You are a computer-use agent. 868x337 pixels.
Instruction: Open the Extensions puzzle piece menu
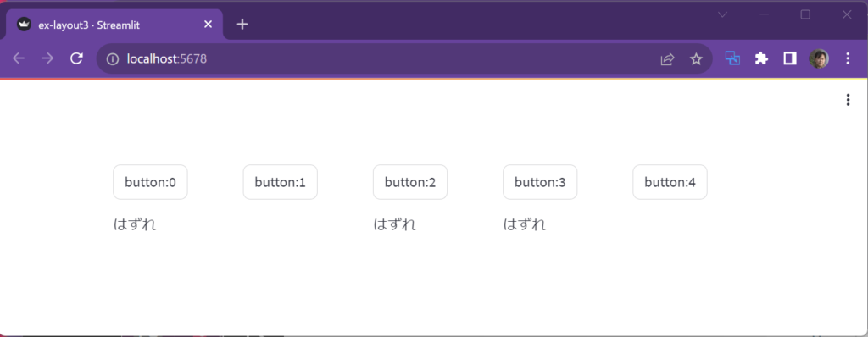pos(762,58)
